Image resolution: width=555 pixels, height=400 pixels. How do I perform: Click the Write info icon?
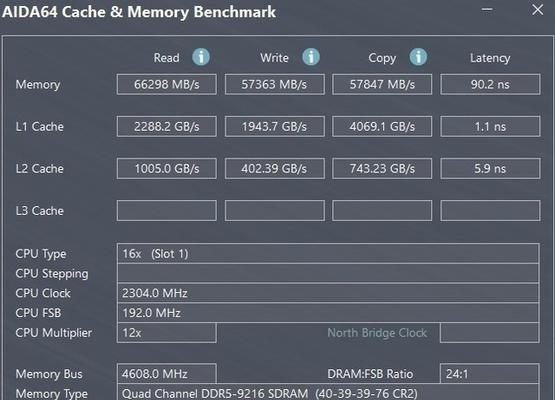(x=311, y=57)
